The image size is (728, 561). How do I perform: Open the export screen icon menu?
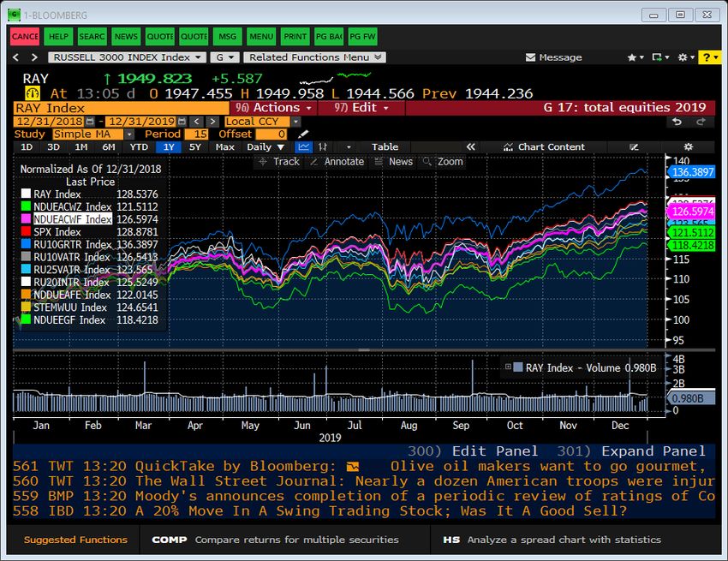659,57
